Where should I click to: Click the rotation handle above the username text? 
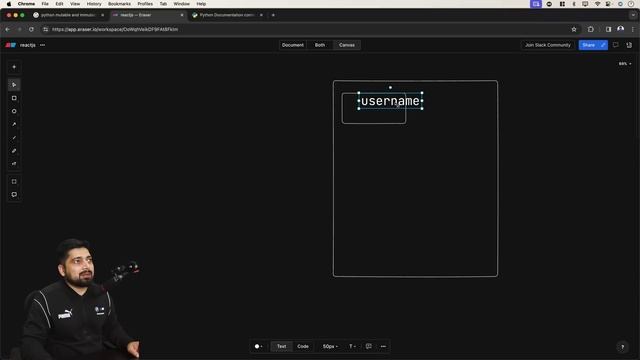tap(390, 87)
